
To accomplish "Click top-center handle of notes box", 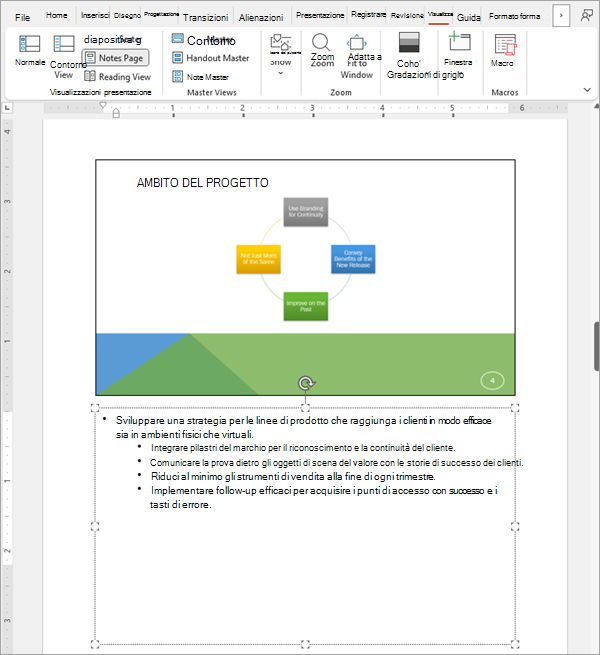I will pyautogui.click(x=305, y=408).
